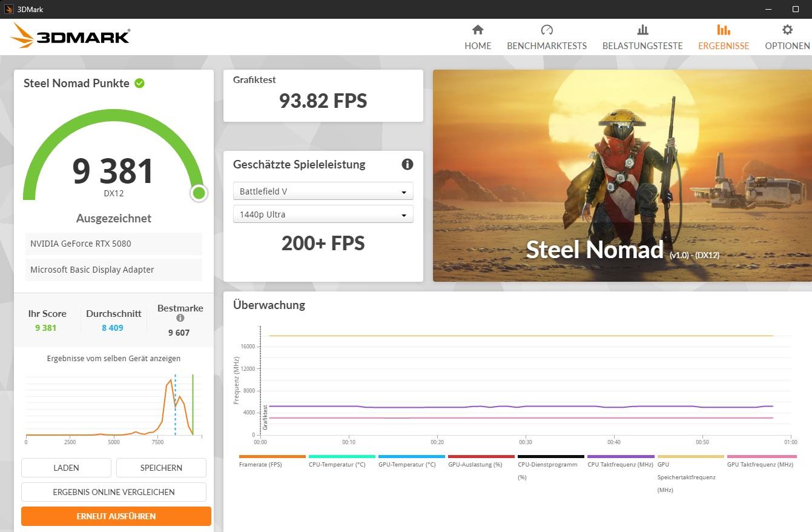Toggle GPU Taktfrequenz pink legend swatch
This screenshot has width=812, height=532.
(x=761, y=456)
